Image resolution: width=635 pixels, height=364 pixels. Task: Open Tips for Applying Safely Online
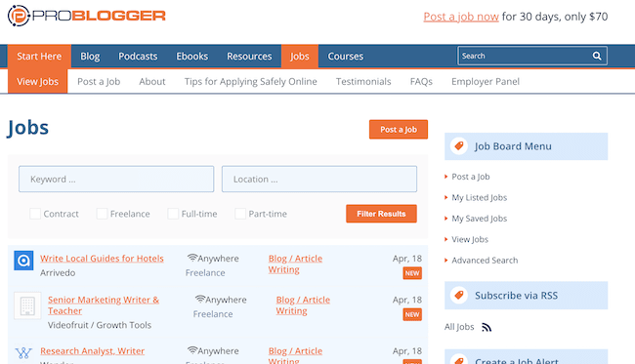[251, 81]
